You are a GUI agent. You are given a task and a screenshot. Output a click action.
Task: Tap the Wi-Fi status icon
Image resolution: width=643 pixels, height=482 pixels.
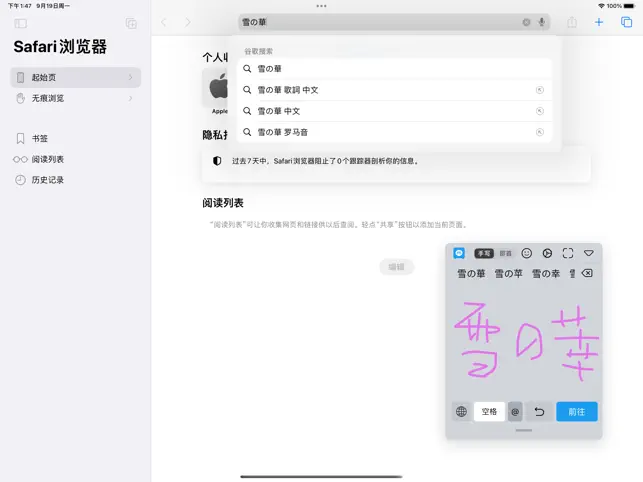click(602, 6)
